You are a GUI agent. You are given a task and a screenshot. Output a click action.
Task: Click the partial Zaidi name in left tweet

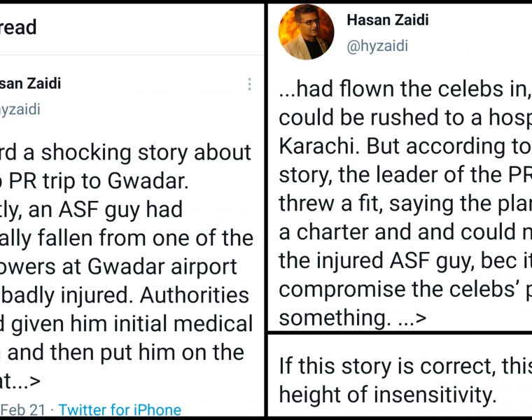pos(31,84)
